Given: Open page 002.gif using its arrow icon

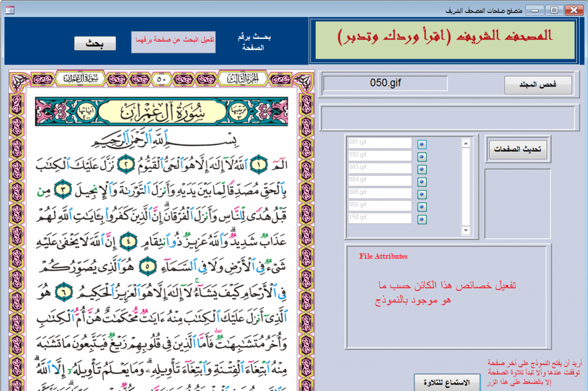Looking at the screenshot, I should tap(422, 157).
